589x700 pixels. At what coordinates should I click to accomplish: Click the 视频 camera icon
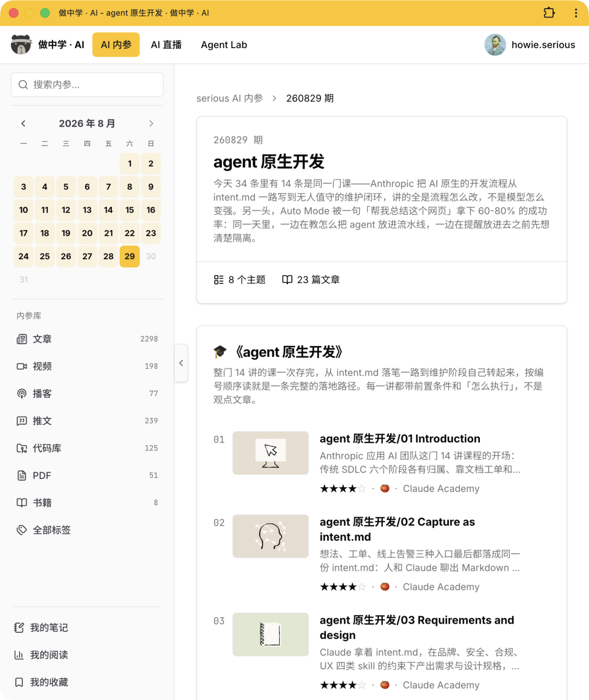[22, 366]
